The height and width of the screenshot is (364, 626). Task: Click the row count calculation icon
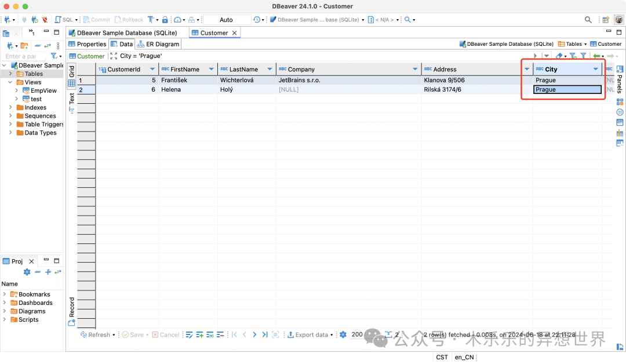pos(388,334)
